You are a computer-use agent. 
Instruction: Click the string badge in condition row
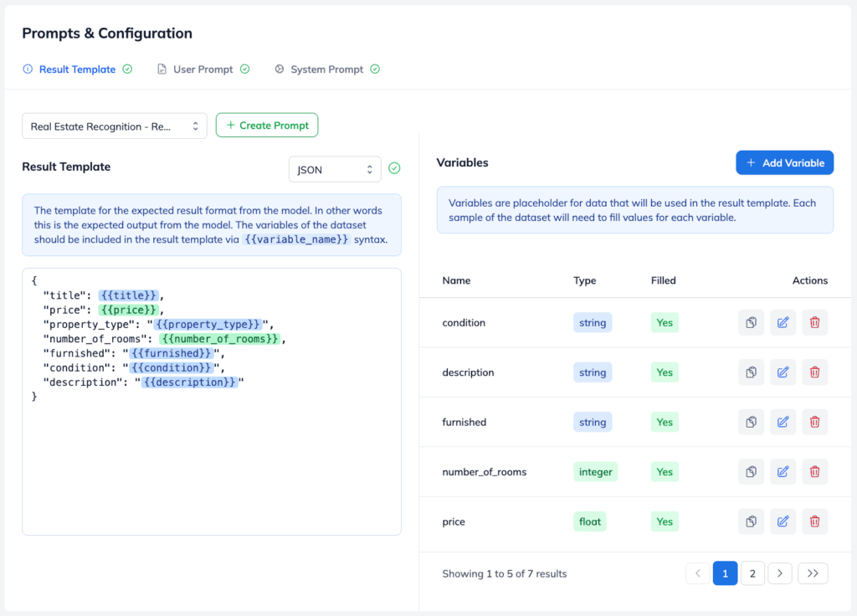(593, 322)
